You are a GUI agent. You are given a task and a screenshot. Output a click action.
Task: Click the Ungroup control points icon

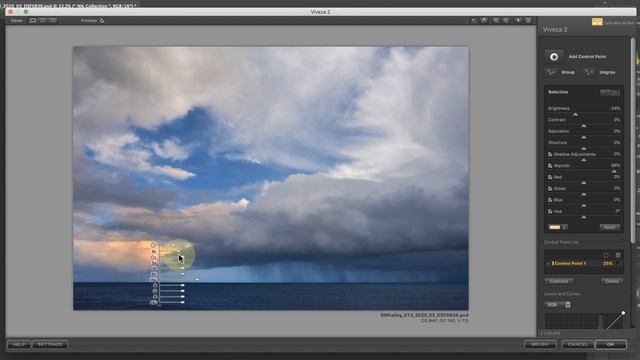[589, 72]
